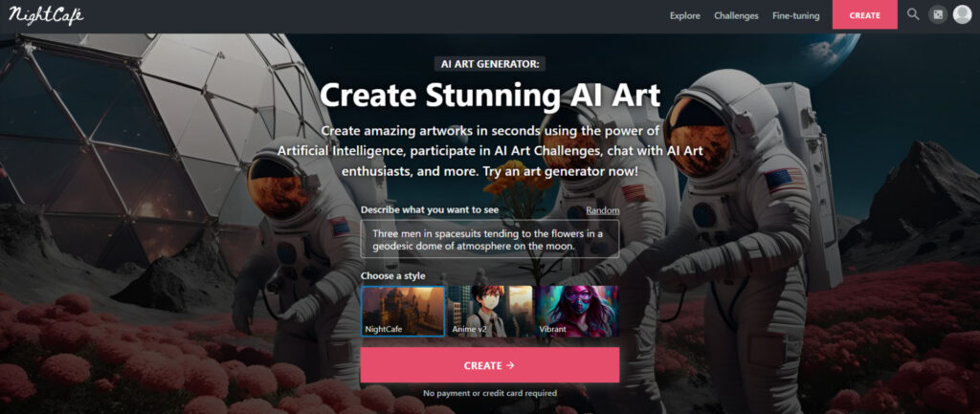Choose the Anime v2 style
The image size is (980, 414).
[x=490, y=311]
